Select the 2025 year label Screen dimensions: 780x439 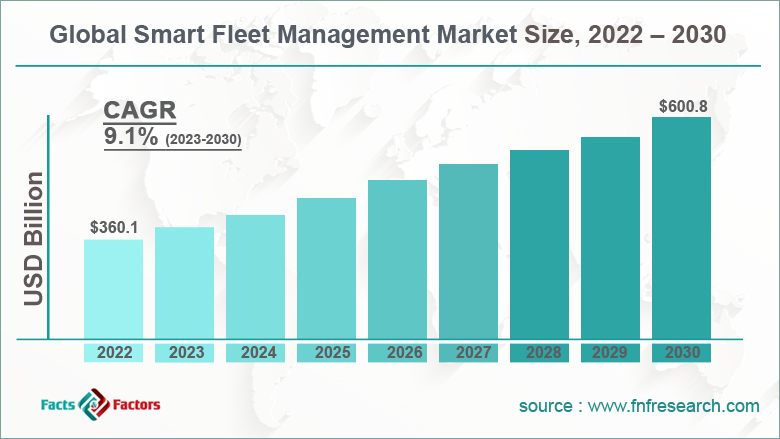tap(333, 352)
